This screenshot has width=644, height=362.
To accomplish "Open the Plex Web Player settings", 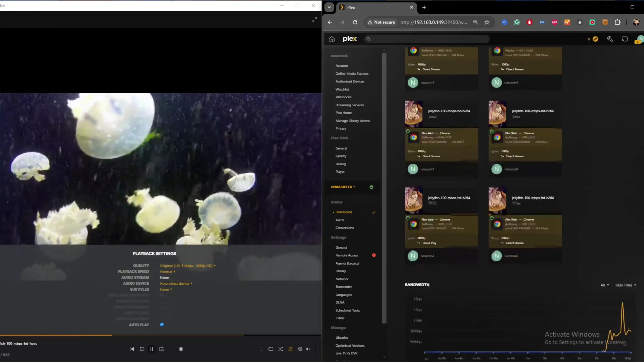I will (340, 172).
